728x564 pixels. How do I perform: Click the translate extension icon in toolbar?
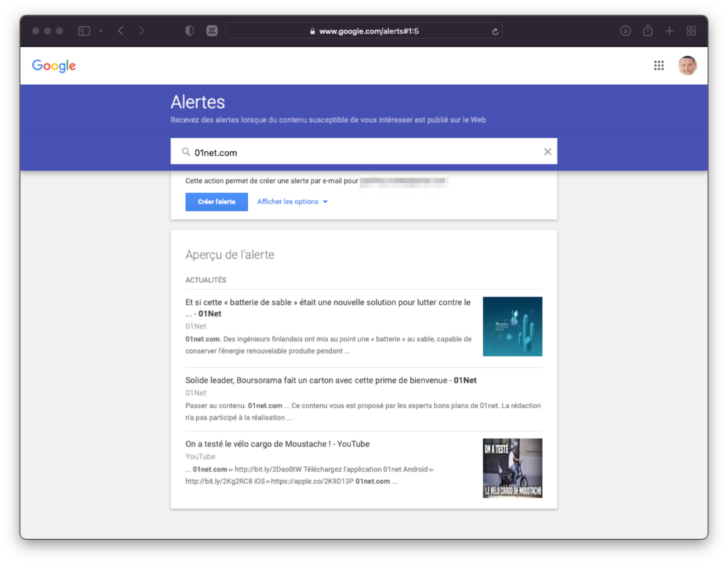[x=212, y=31]
